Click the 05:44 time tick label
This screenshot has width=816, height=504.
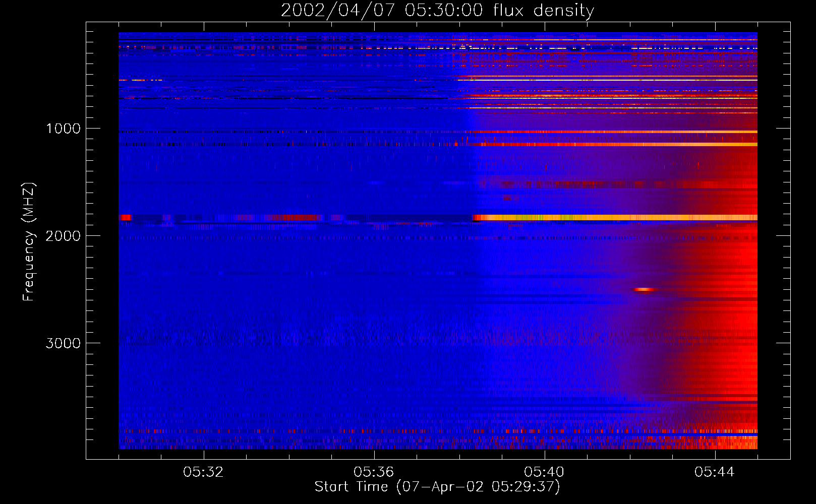pyautogui.click(x=715, y=472)
